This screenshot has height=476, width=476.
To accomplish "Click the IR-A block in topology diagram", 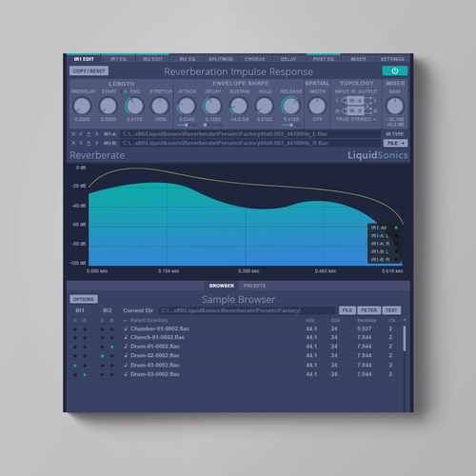I will click(355, 101).
